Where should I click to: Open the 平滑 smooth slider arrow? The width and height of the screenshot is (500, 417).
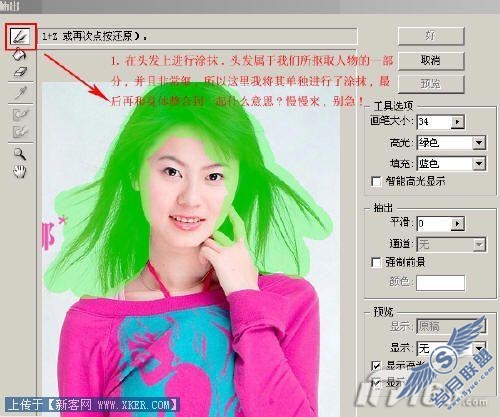click(x=458, y=223)
